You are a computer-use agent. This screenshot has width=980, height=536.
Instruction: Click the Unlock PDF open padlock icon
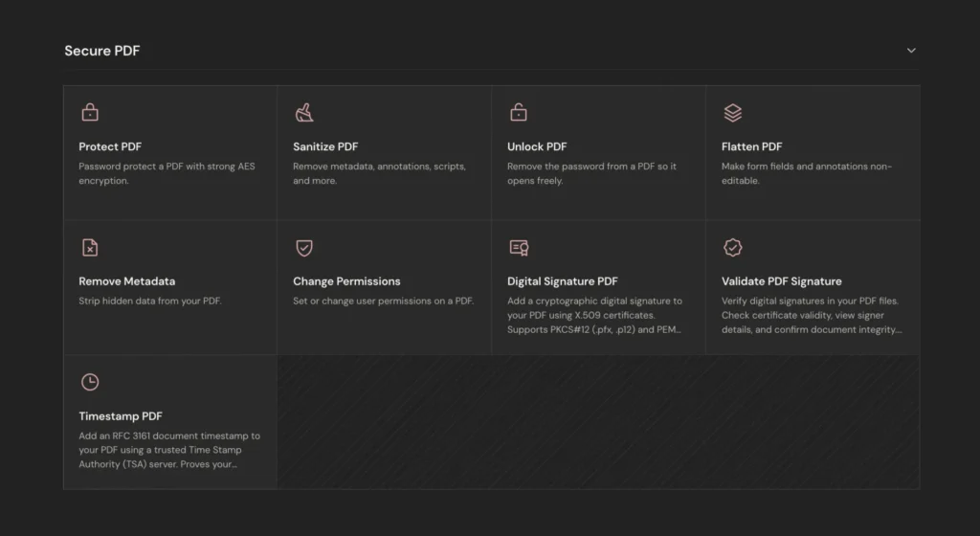point(518,112)
